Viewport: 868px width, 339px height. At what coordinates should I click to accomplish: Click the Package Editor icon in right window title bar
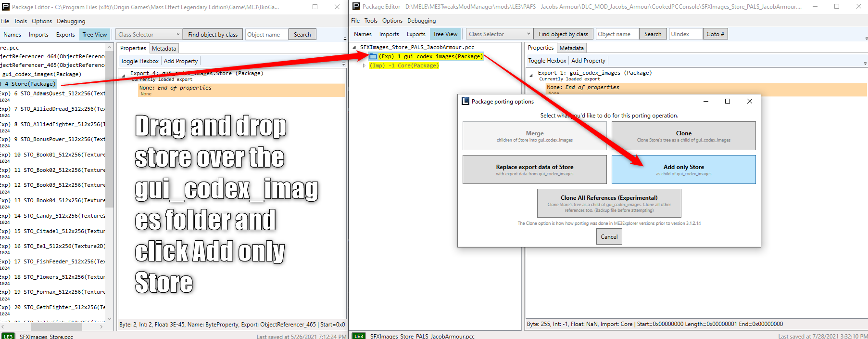356,6
